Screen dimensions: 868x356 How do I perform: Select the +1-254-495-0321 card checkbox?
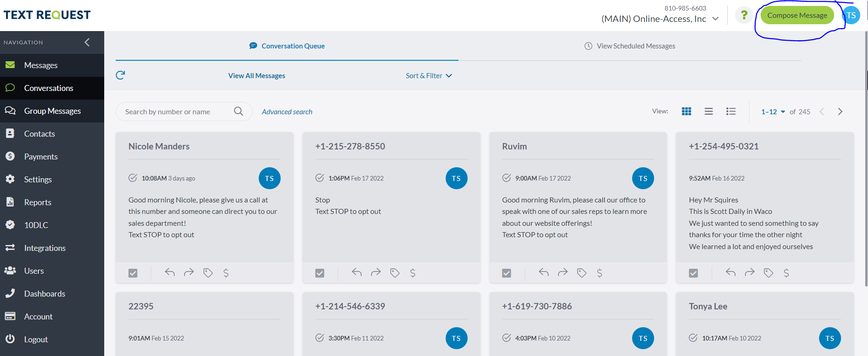coord(693,273)
